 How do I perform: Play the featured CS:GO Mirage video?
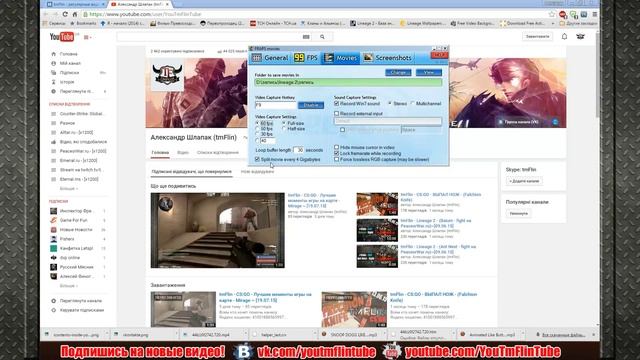pyautogui.click(x=218, y=230)
